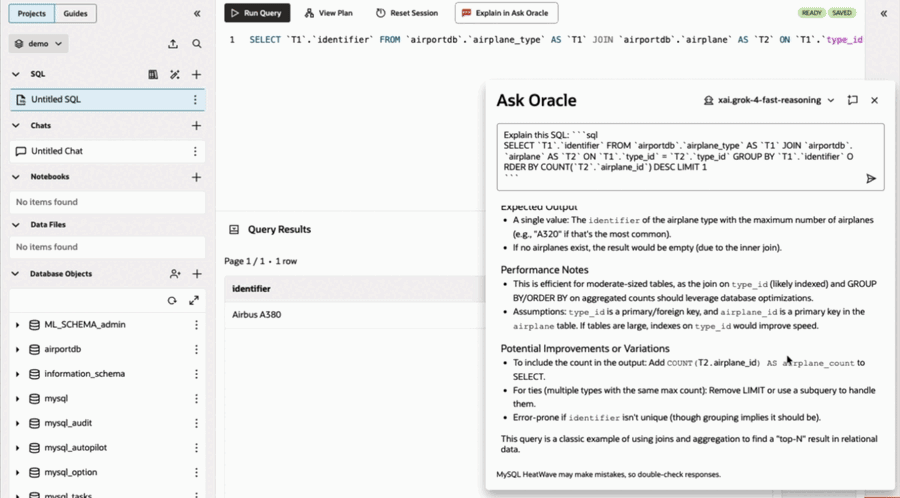Expand the information_schema tree node

coord(17,374)
